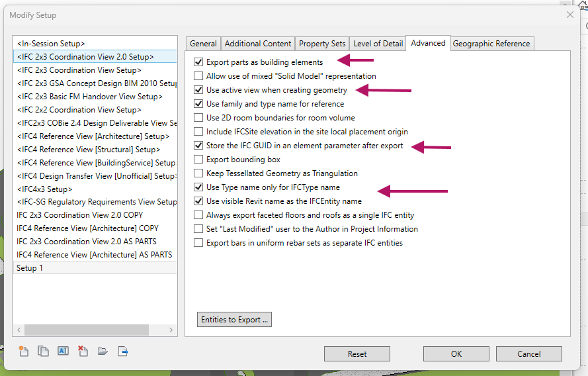Select Setup 1 in the list

(95, 268)
